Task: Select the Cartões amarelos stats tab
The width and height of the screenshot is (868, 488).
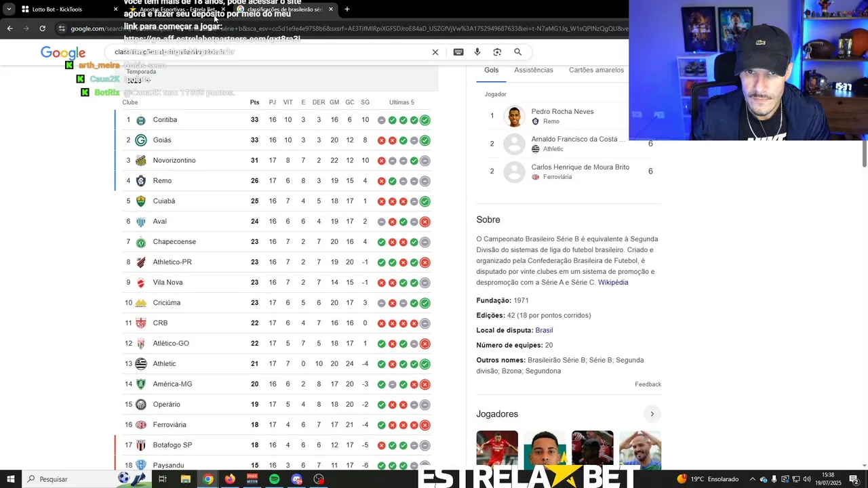Action: (596, 70)
